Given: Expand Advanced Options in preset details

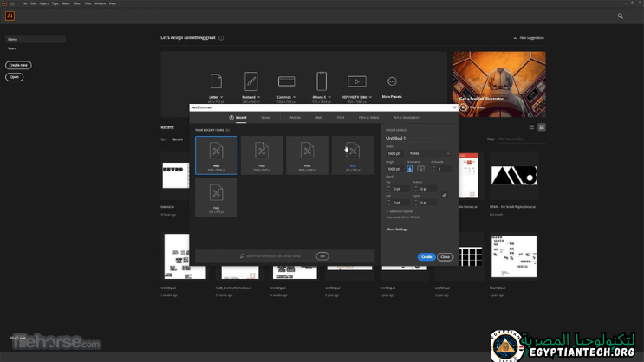Looking at the screenshot, I should click(x=400, y=211).
